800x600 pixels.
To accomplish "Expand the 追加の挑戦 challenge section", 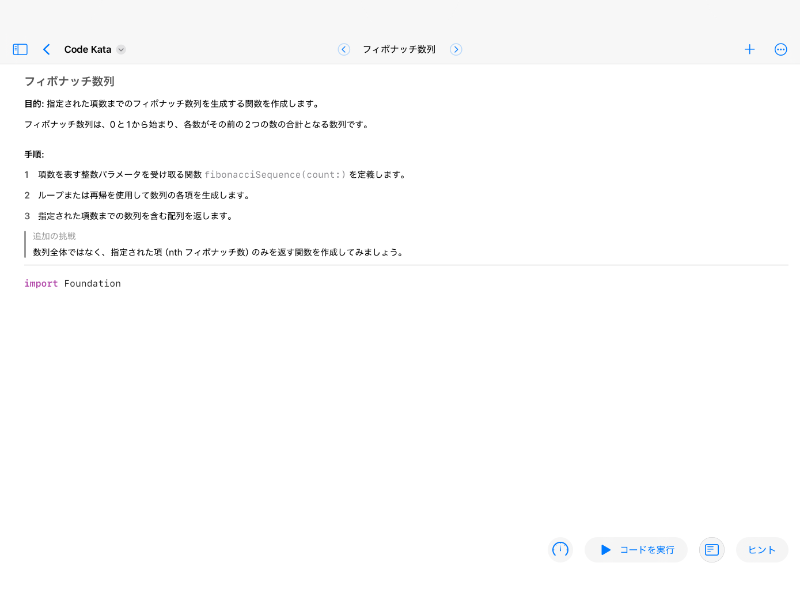I will (x=52, y=236).
